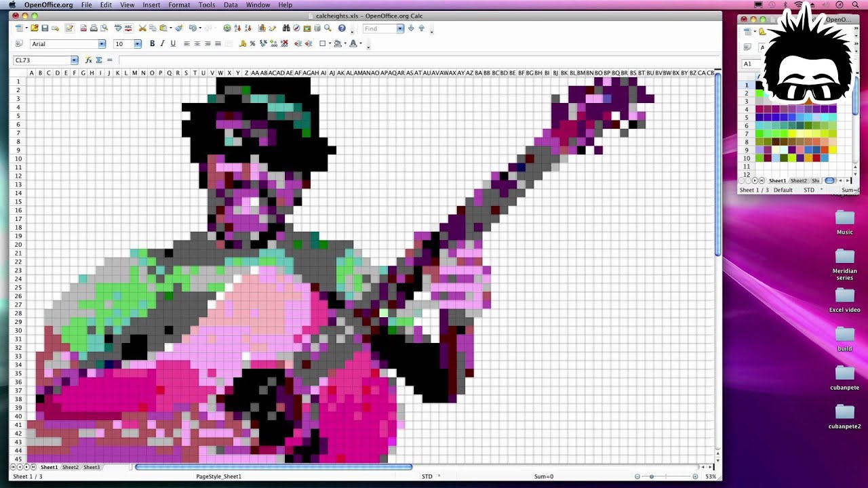This screenshot has height=488, width=868.
Task: Open OpenOffice Help question mark icon
Action: (342, 28)
